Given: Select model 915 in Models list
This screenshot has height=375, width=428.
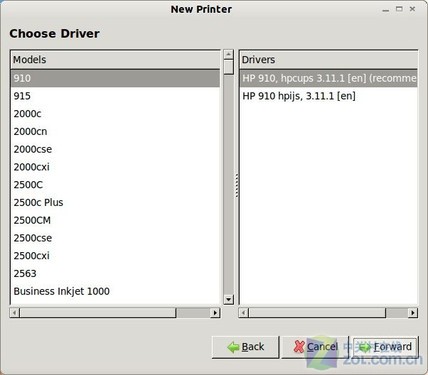Looking at the screenshot, I should click(x=115, y=96).
